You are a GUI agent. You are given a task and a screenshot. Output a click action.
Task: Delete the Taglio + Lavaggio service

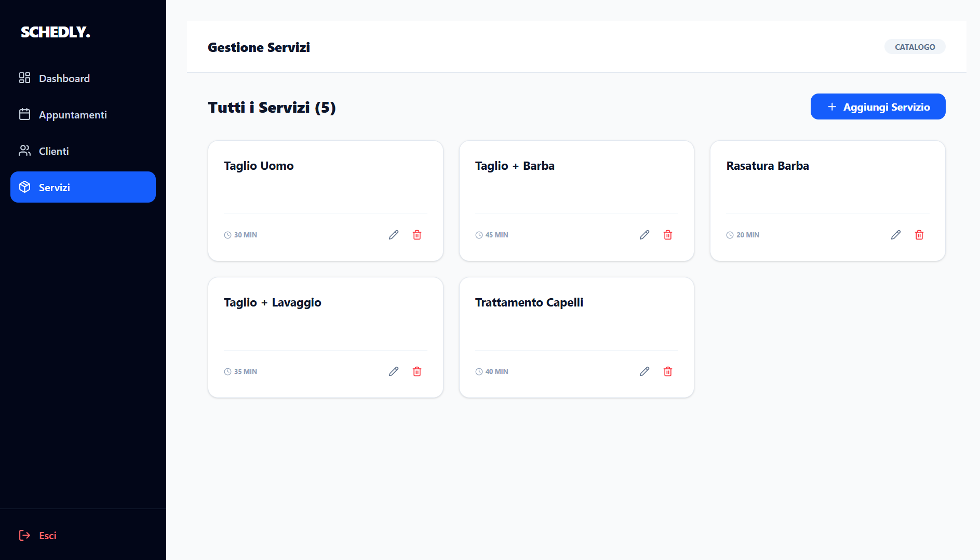417,371
